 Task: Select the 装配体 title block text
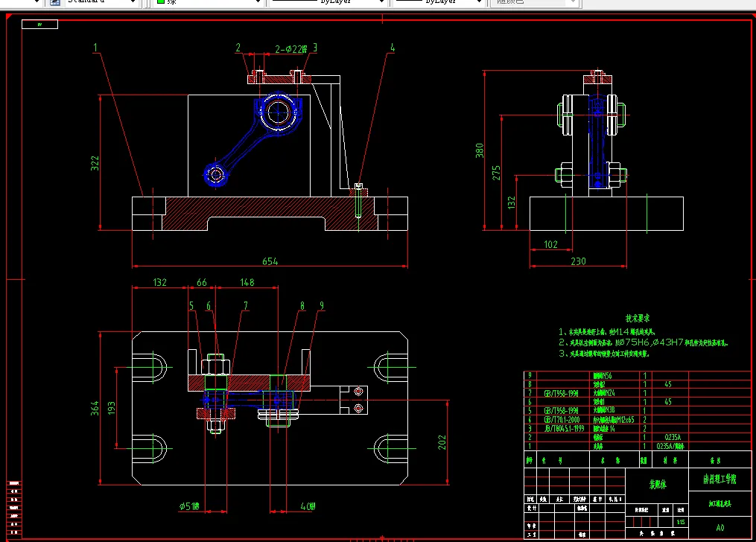click(x=658, y=484)
